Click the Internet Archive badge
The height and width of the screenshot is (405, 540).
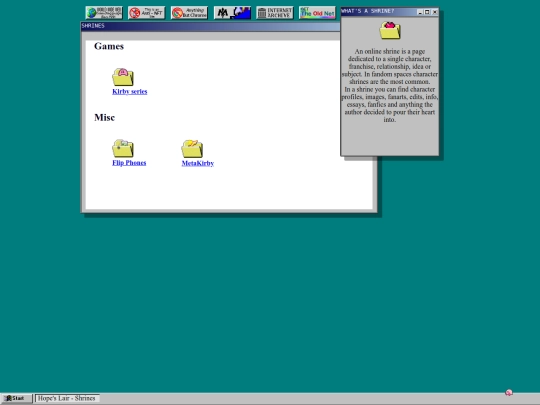coord(275,13)
